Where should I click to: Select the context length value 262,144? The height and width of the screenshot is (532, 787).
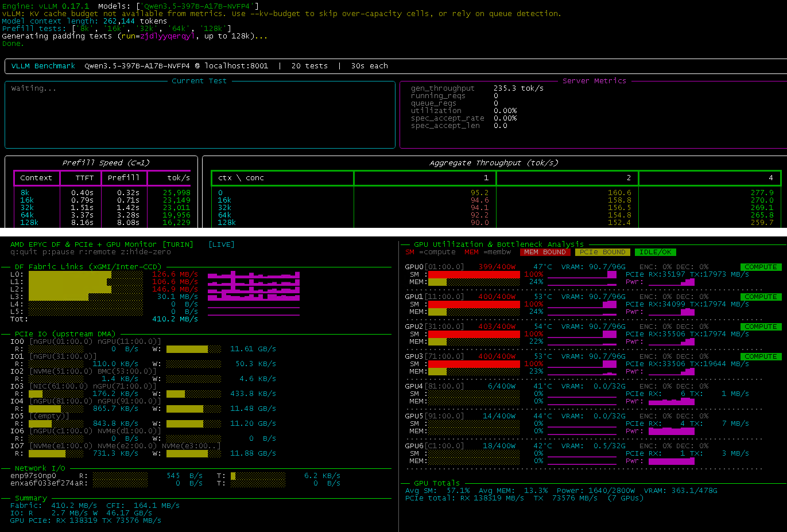pyautogui.click(x=119, y=21)
